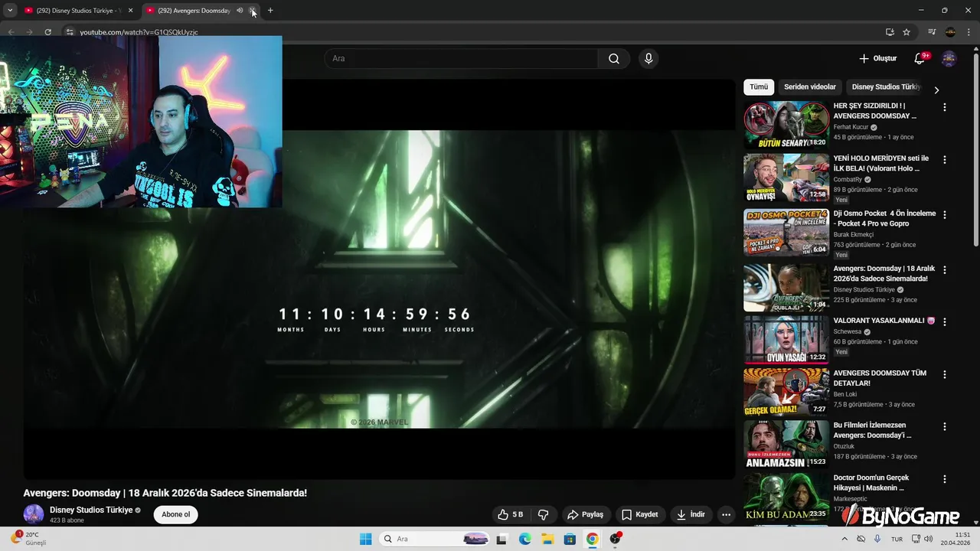The width and height of the screenshot is (980, 551).
Task: Open options for Dji Osmo Pocket video
Action: [944, 215]
